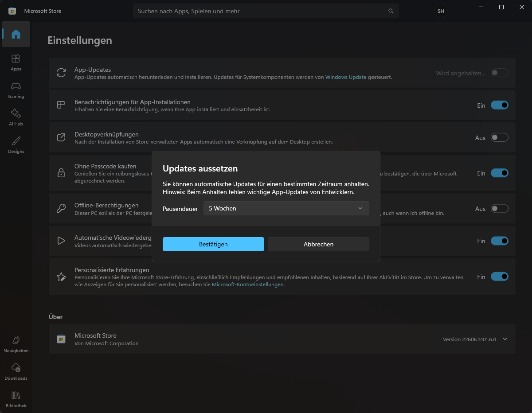Click the Microsoft Store icon under Über
Viewport: 532px width, 413px height.
61,339
